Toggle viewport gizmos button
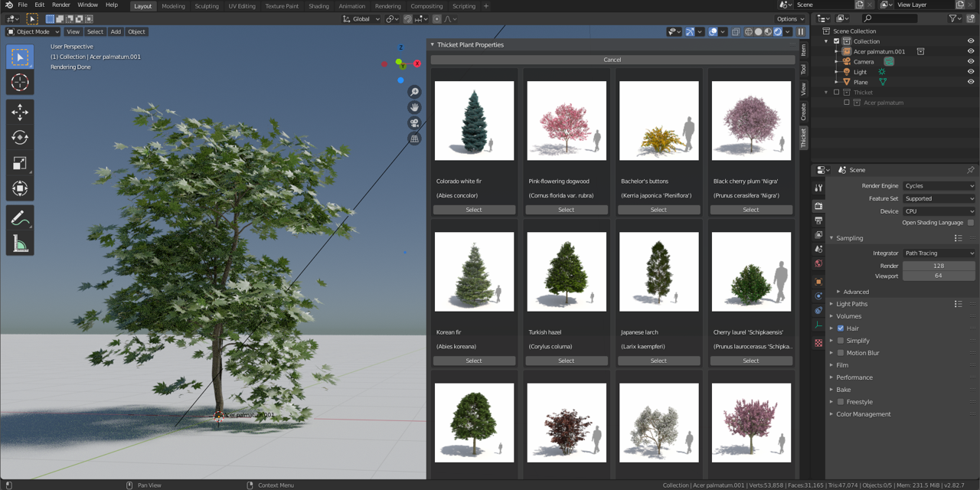Screen dimensions: 980x490 click(x=690, y=32)
